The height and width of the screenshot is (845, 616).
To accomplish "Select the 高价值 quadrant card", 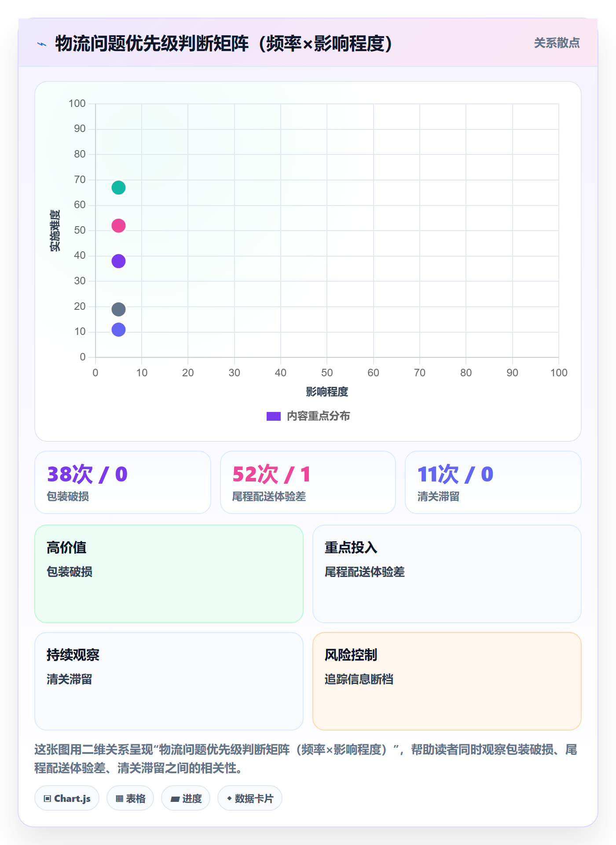I will [x=169, y=574].
